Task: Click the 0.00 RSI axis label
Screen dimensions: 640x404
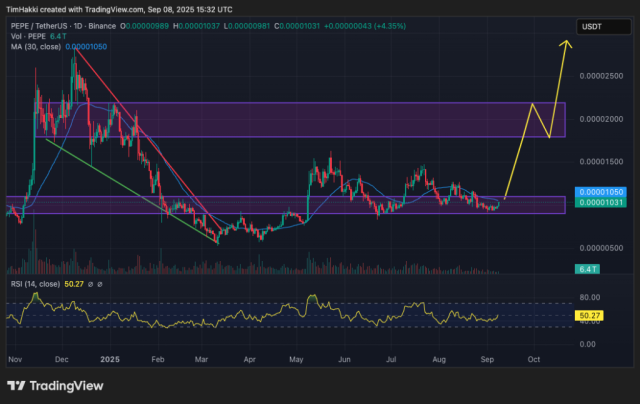Action: 587,344
